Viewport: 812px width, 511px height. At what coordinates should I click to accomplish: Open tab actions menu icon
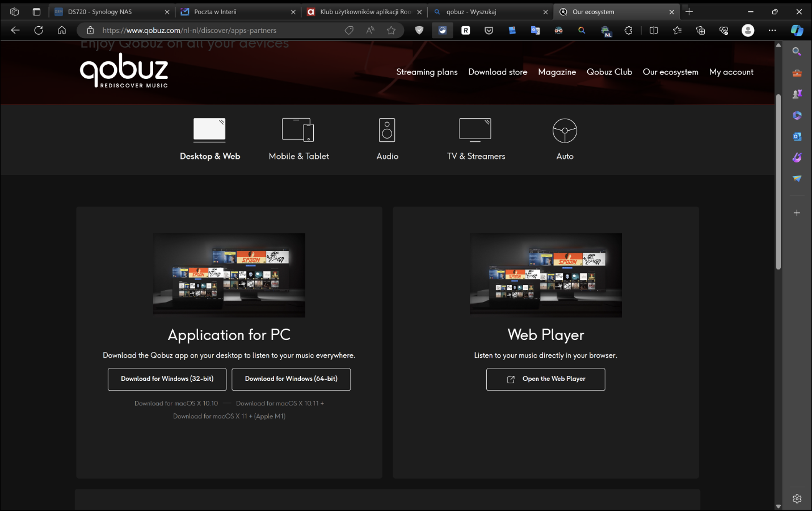tap(36, 11)
